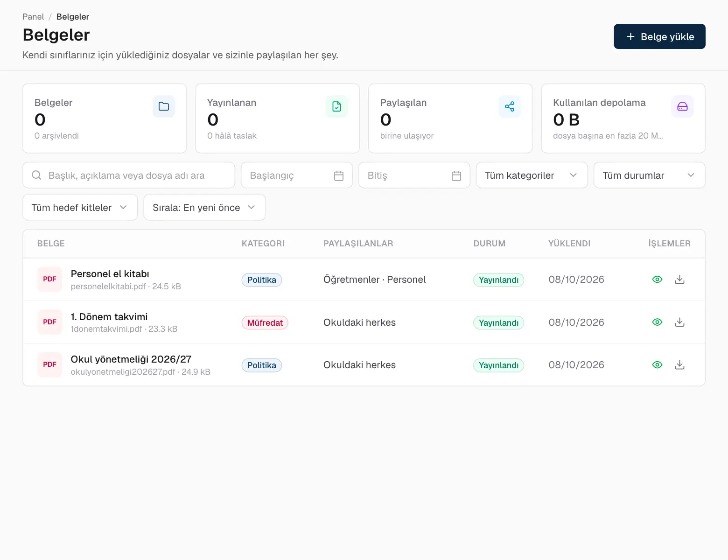Open the Tüm kategoriler dropdown
This screenshot has width=728, height=560.
click(x=532, y=175)
